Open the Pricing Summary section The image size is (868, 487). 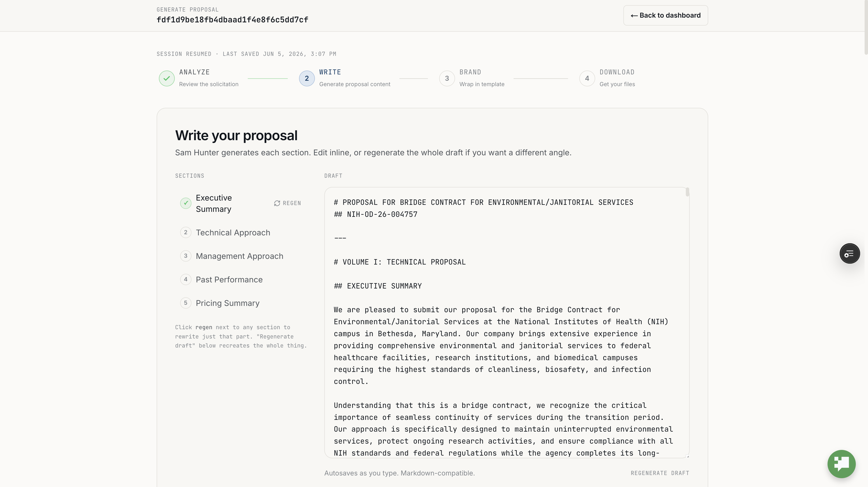[227, 303]
